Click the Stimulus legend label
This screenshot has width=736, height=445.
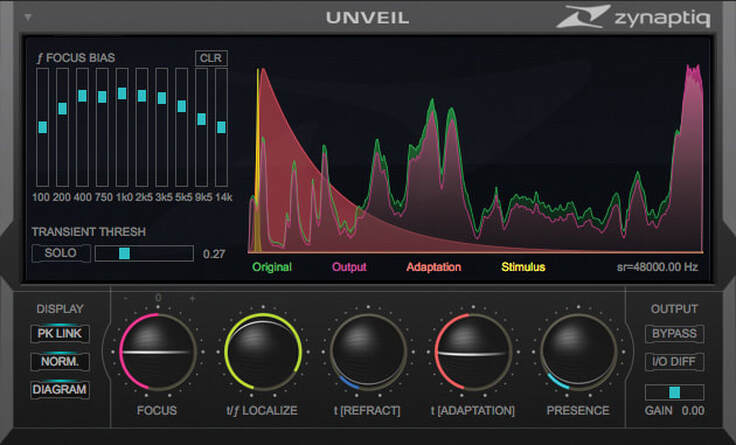pyautogui.click(x=523, y=267)
